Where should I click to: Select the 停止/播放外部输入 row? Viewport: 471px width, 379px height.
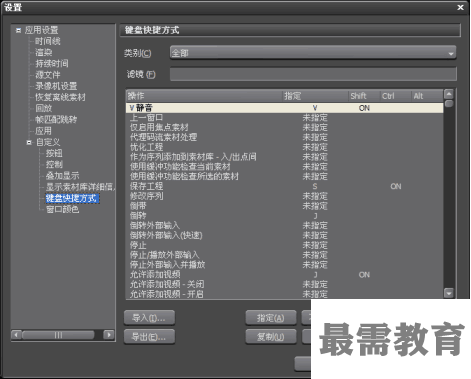click(x=285, y=255)
